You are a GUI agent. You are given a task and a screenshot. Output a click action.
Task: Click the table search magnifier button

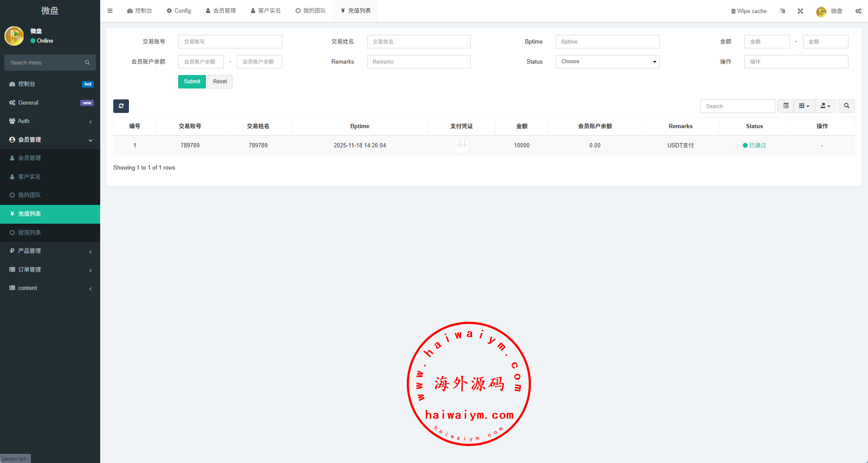coord(846,106)
